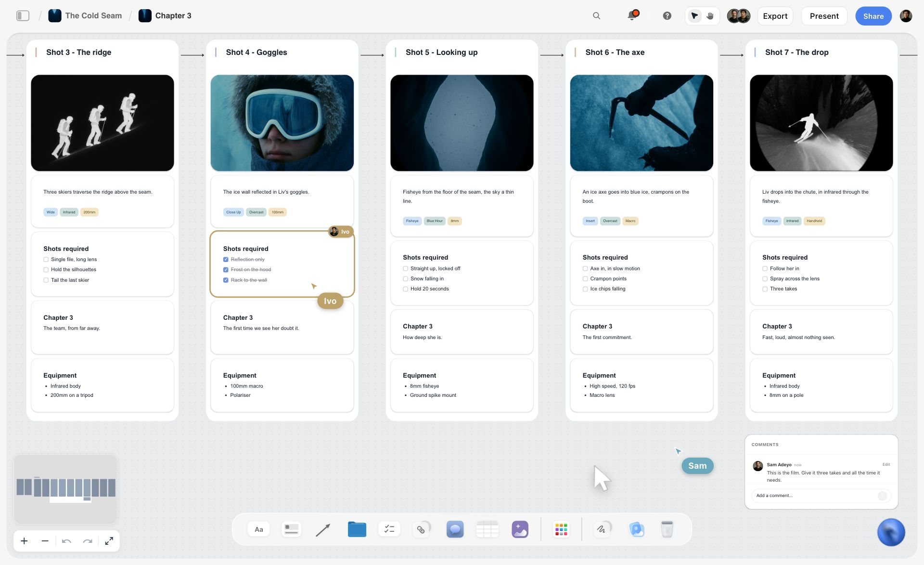
Task: Insert a to-do checklist
Action: click(389, 529)
